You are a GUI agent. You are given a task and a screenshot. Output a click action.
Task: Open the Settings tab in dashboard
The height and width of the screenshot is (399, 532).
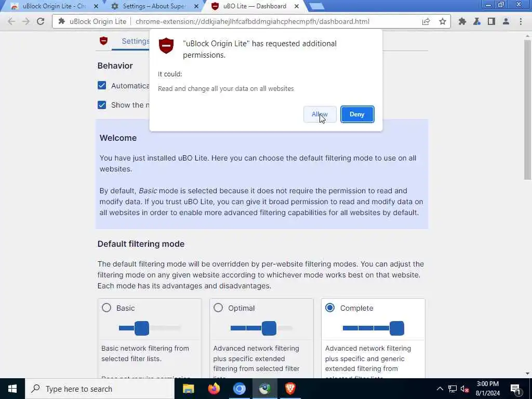136,41
